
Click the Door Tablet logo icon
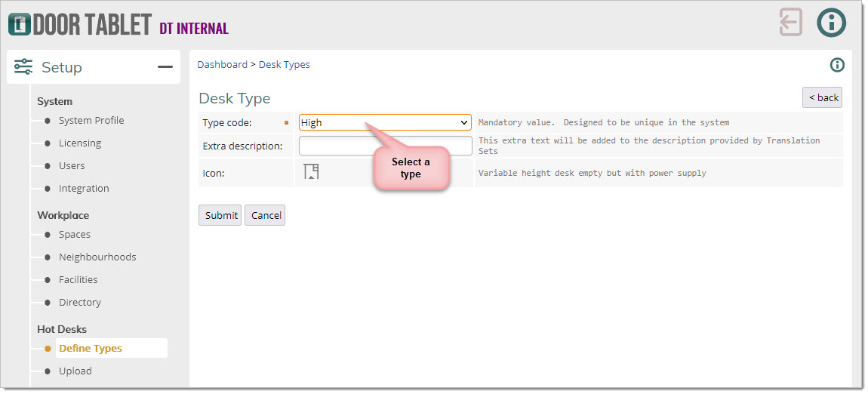[19, 23]
